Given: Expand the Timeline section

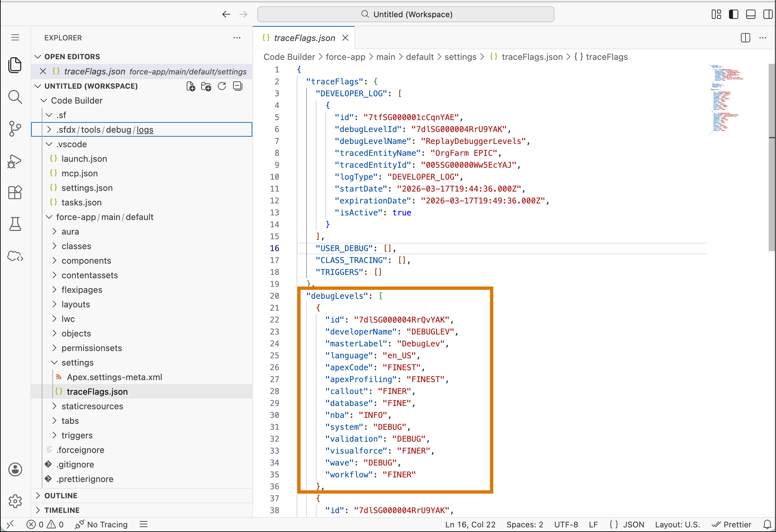Looking at the screenshot, I should point(142,510).
